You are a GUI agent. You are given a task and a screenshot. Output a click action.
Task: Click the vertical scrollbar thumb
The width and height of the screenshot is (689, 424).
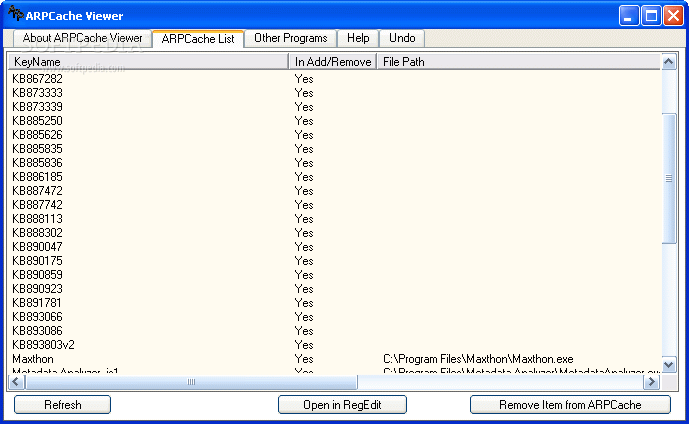[669, 178]
